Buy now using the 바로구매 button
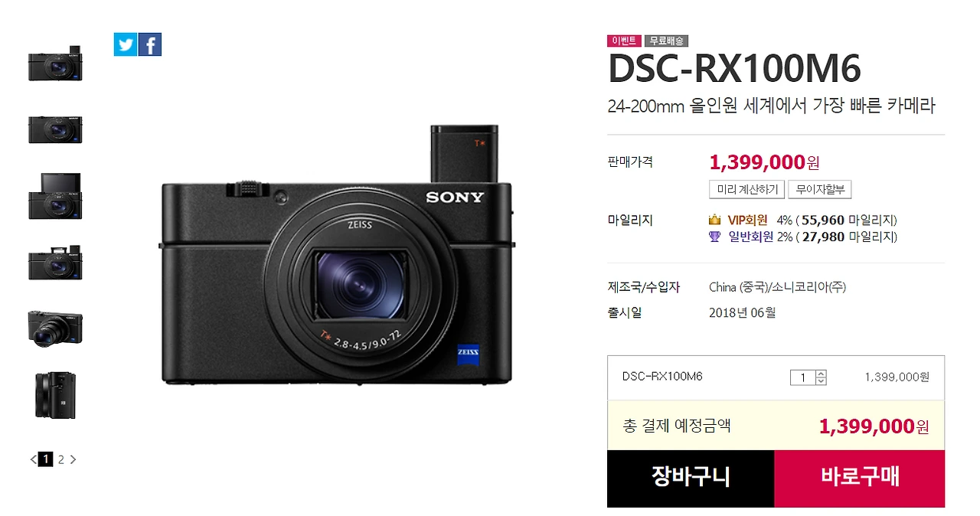 point(860,478)
